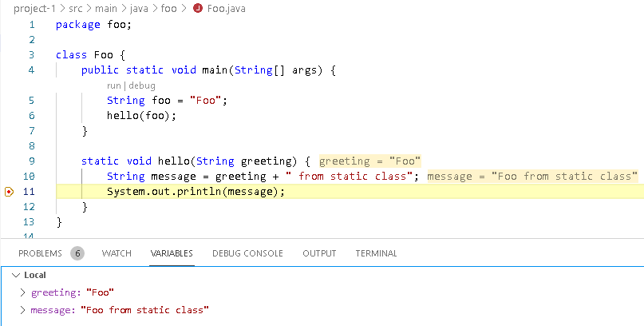The height and width of the screenshot is (326, 644).
Task: Click the problems count badge showing 6
Action: [77, 253]
